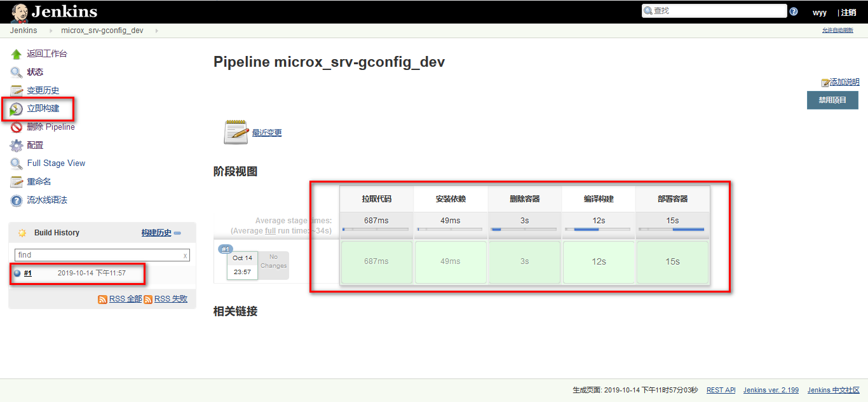The width and height of the screenshot is (868, 402).
Task: Click the auto refresh link under header
Action: [x=837, y=31]
